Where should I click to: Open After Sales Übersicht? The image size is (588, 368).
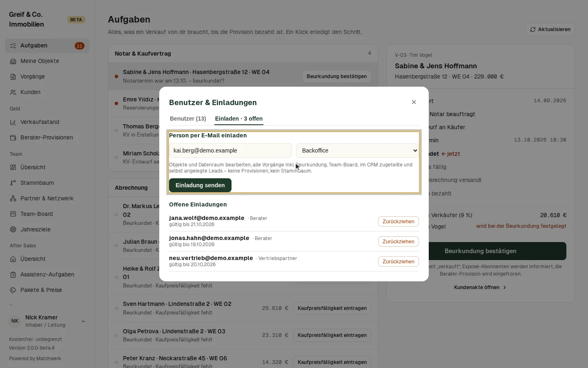[x=47, y=259]
